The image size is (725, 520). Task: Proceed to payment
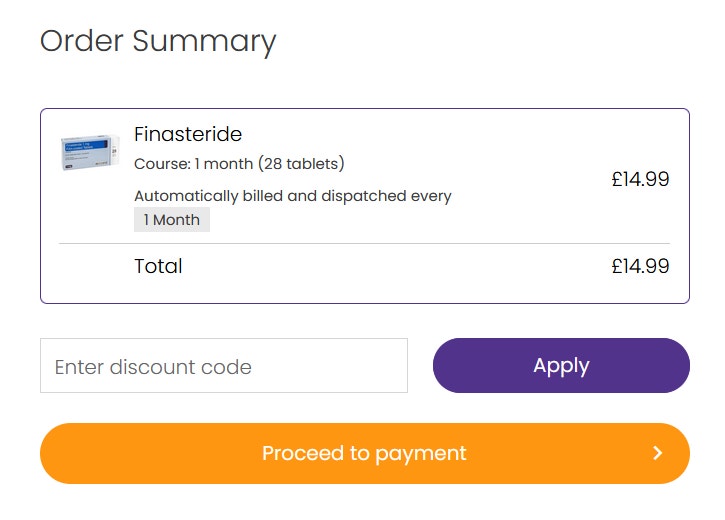[365, 453]
